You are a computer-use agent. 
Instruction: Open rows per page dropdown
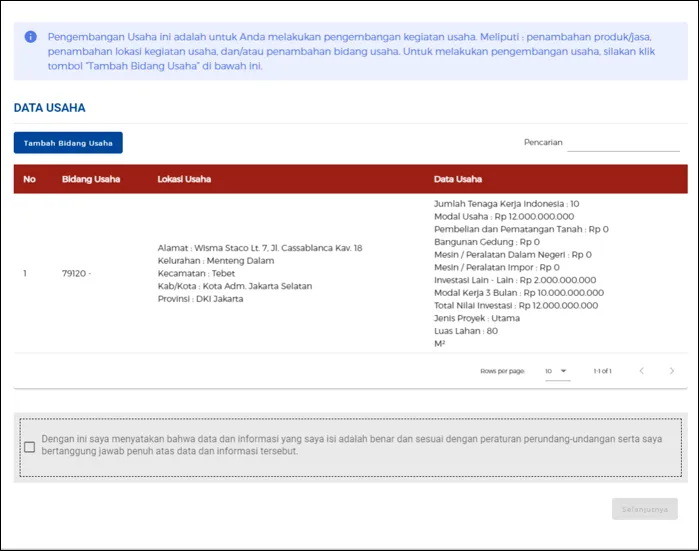[557, 371]
